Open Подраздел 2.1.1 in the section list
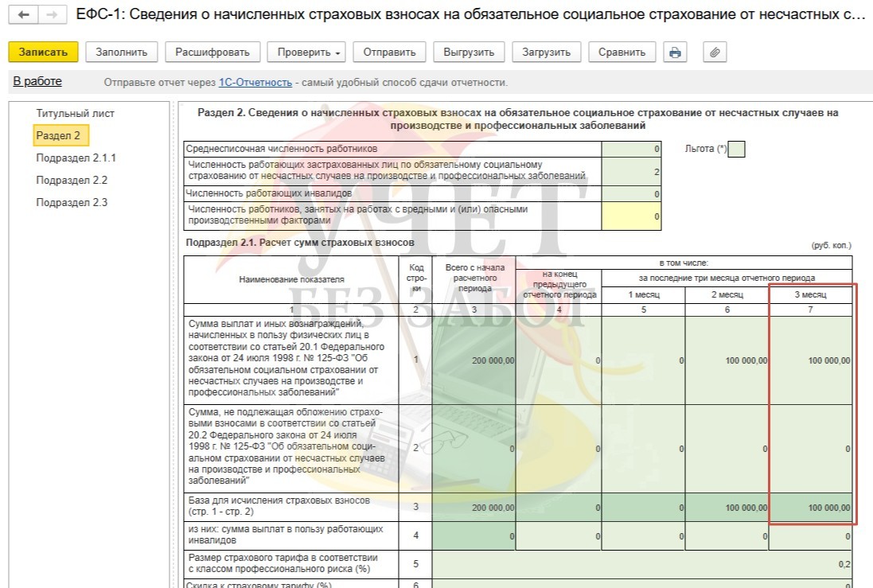This screenshot has width=873, height=588. click(76, 158)
